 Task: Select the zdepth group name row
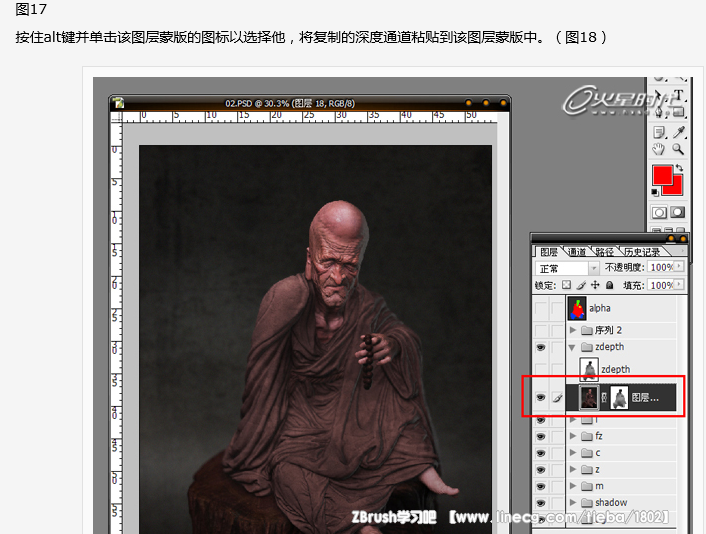coord(609,347)
